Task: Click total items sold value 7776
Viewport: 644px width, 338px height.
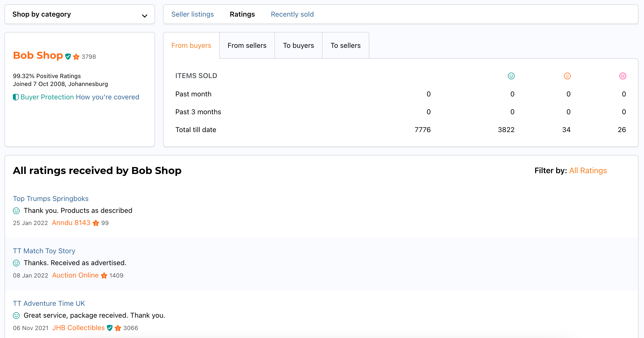Action: [423, 130]
